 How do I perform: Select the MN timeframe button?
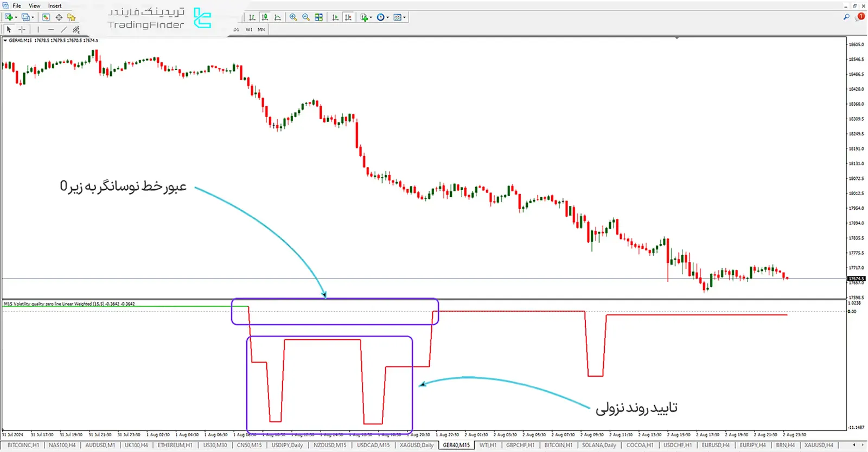click(x=261, y=30)
